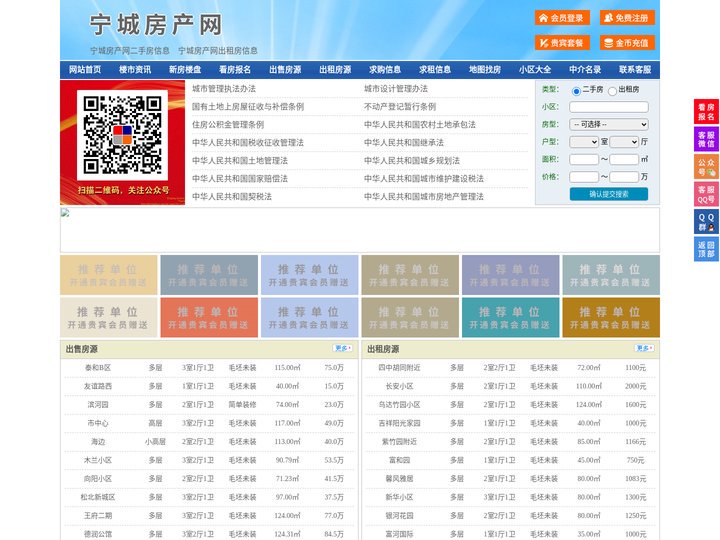The image size is (720, 540).
Task: Click 更多 in the 出租房源 header
Action: point(644,349)
